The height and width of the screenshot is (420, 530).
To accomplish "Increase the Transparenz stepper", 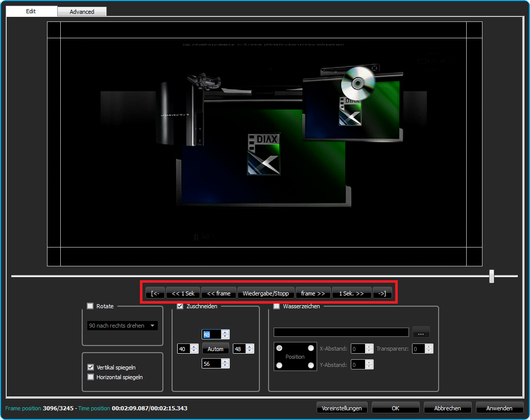I will click(x=429, y=347).
